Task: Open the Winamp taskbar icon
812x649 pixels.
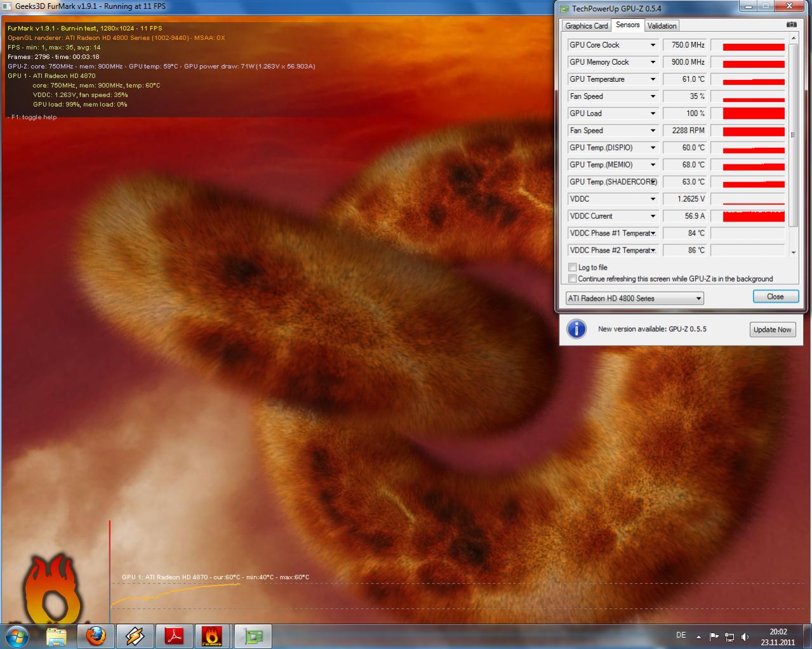Action: (135, 636)
